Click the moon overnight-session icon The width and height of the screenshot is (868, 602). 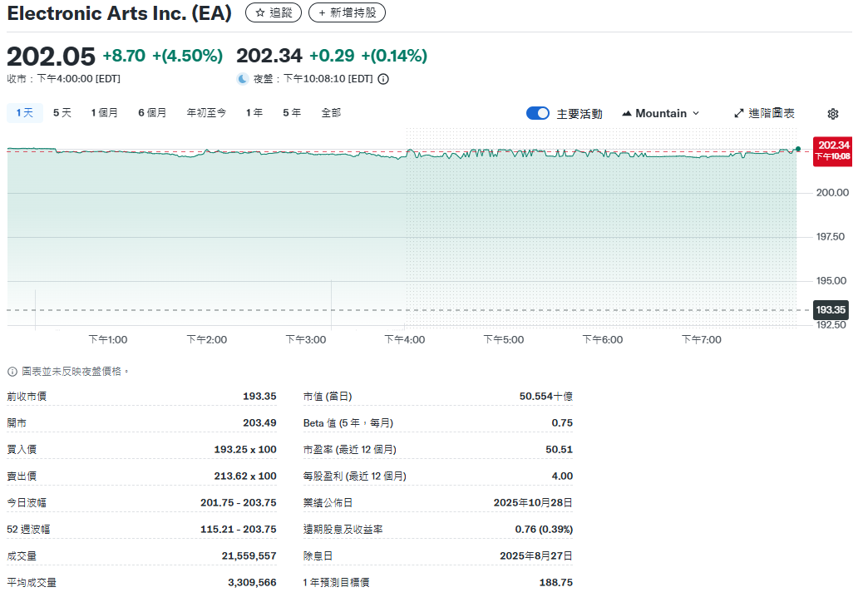point(243,79)
